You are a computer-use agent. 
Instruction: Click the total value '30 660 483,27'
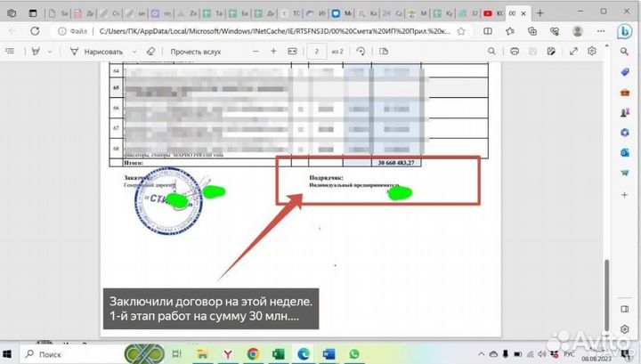[x=395, y=163]
